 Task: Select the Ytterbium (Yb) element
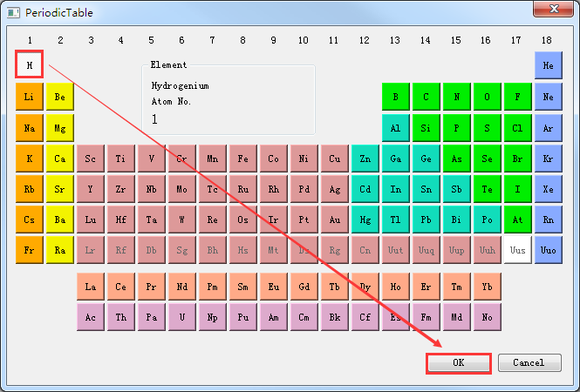pyautogui.click(x=488, y=287)
